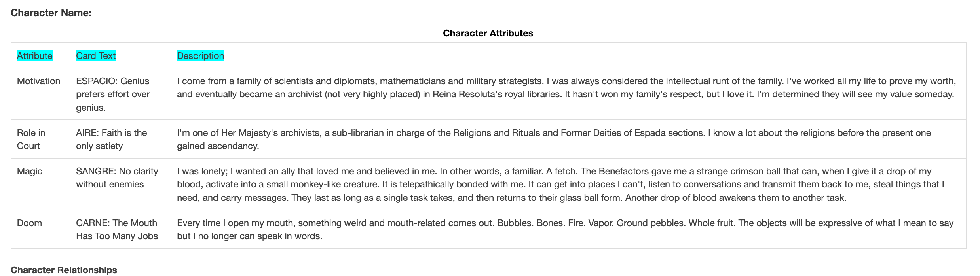Click the 'Character Attributes' table title
Viewport: 980px width, 276px height.
pyautogui.click(x=488, y=33)
